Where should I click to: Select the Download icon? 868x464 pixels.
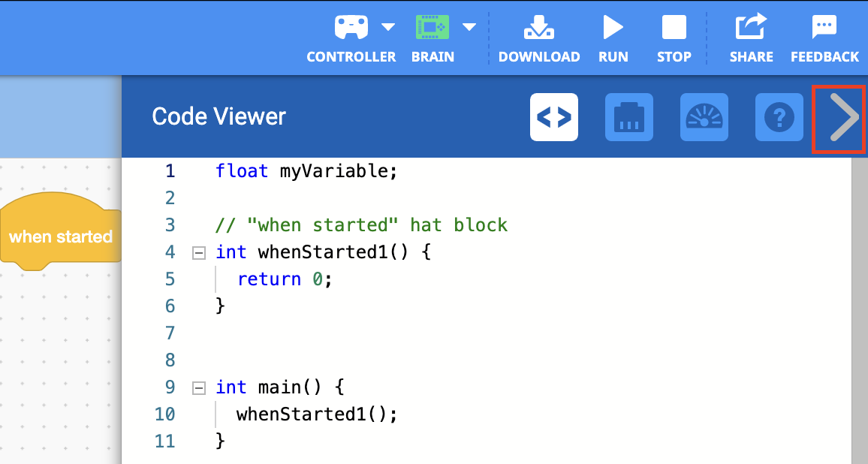pos(539,28)
